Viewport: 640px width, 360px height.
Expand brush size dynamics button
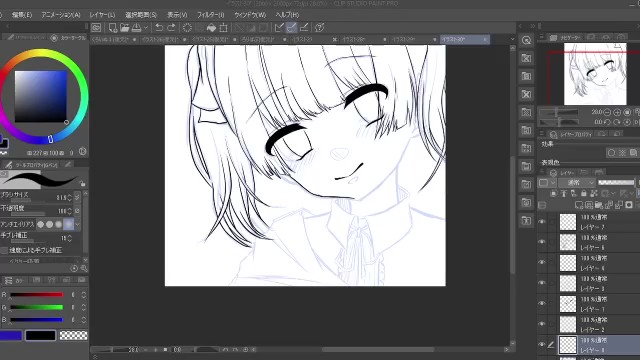click(77, 197)
